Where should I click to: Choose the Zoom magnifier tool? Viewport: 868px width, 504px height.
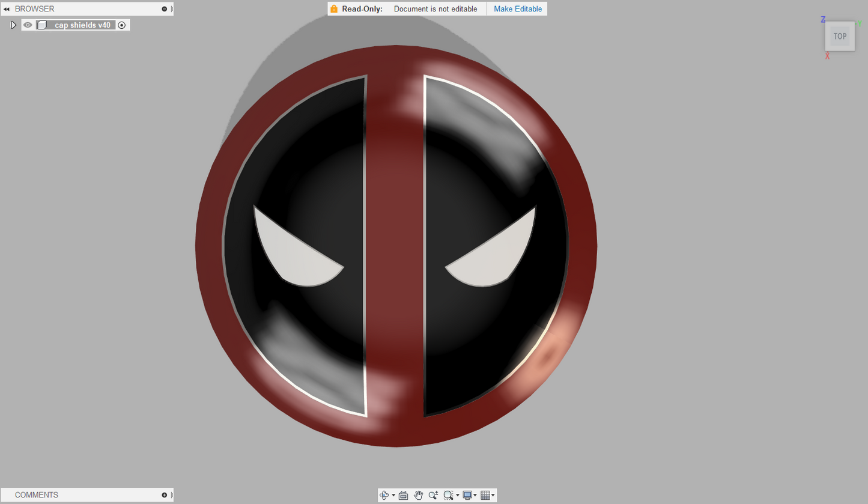click(x=433, y=495)
